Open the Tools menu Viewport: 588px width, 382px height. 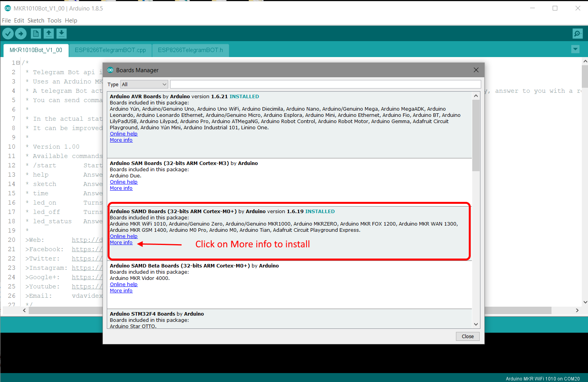click(54, 20)
